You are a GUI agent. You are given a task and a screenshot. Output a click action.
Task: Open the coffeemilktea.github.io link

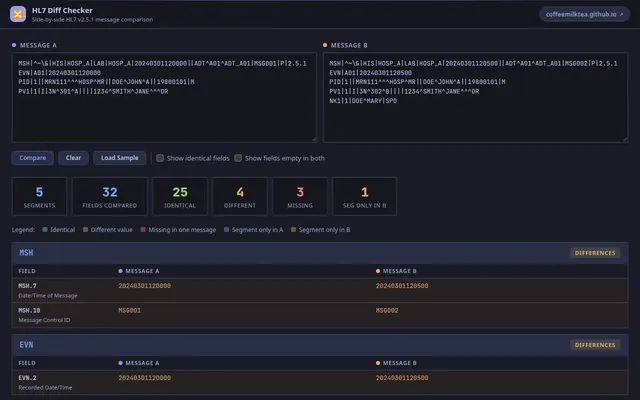click(584, 14)
